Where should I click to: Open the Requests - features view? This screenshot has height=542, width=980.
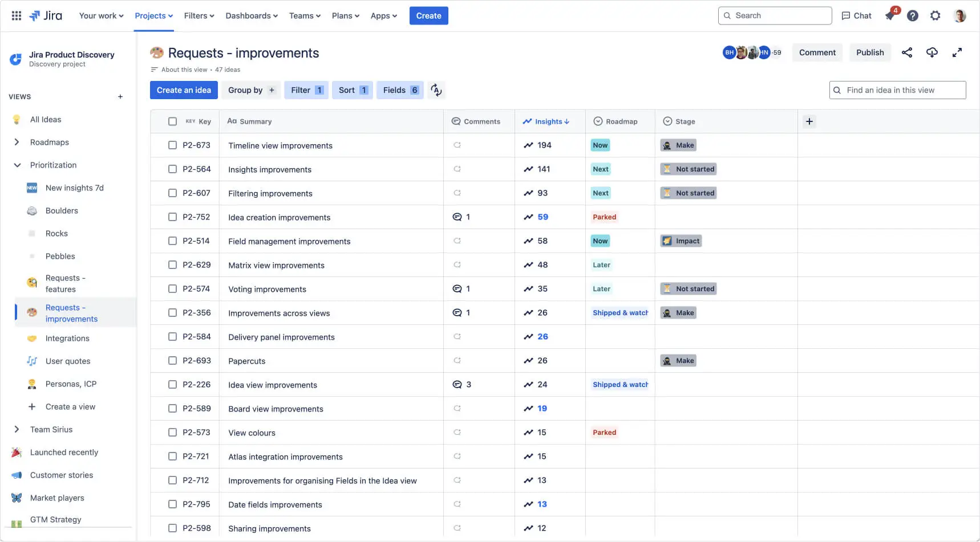coord(66,284)
